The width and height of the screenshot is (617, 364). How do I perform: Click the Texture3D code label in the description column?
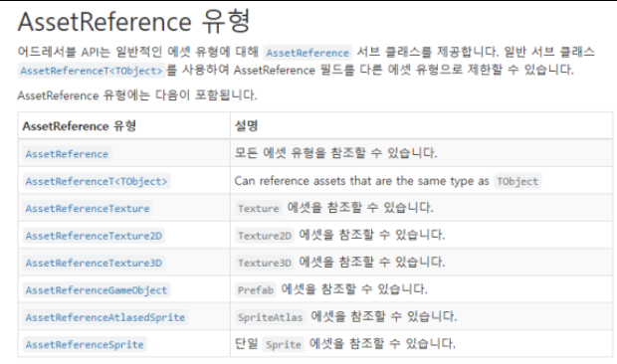[x=265, y=263]
